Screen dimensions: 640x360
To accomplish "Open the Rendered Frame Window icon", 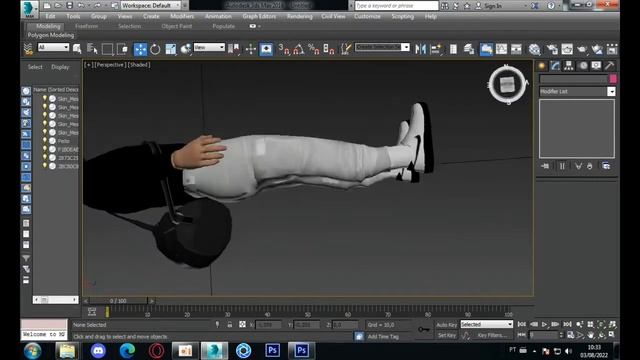I will tap(567, 49).
